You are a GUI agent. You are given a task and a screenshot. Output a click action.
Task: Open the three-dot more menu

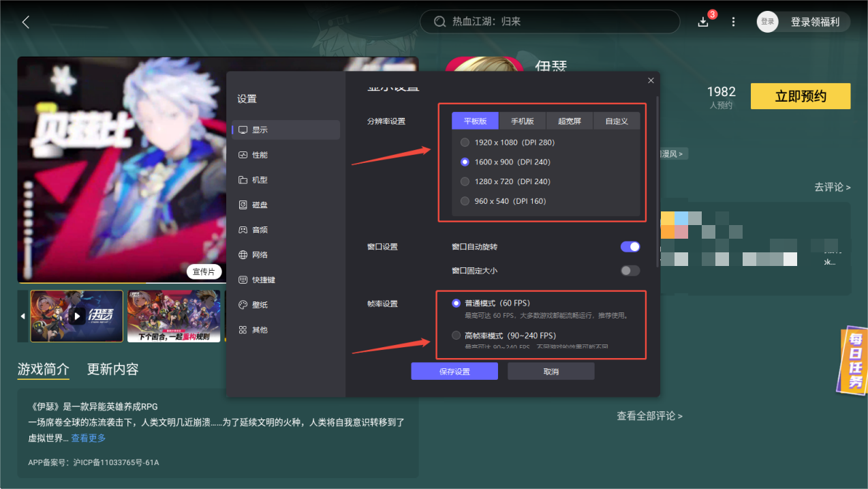pos(733,22)
